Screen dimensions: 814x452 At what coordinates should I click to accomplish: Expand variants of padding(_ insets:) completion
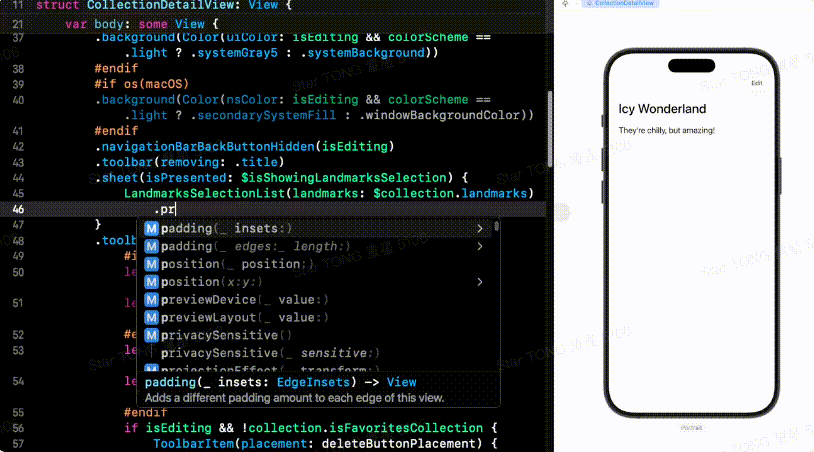click(480, 228)
